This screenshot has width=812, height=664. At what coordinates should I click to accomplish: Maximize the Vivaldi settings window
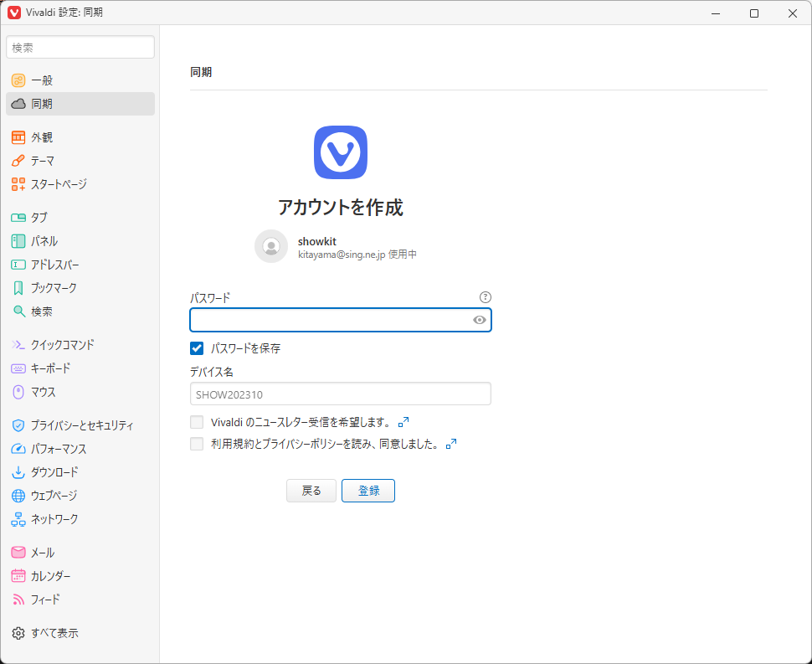pyautogui.click(x=754, y=13)
